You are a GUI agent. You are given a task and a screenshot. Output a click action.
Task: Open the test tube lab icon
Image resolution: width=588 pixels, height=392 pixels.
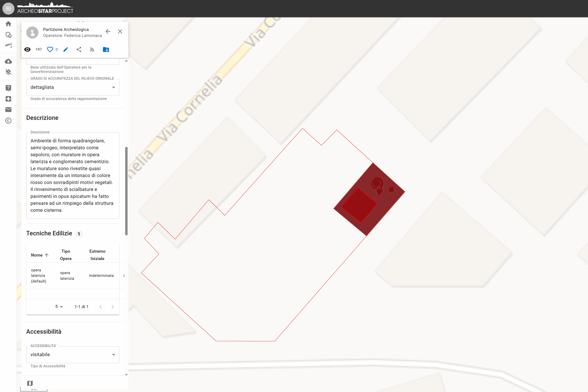(8, 45)
